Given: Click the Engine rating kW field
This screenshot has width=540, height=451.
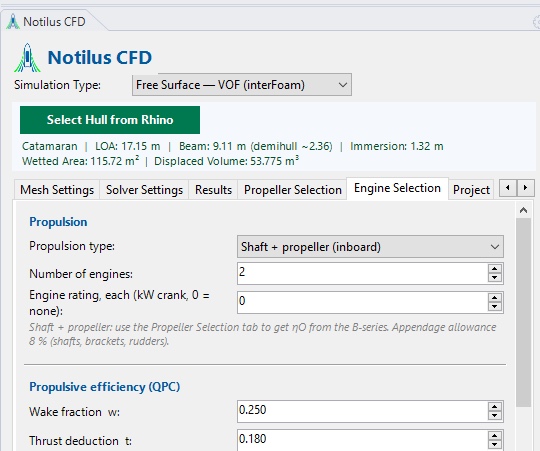Looking at the screenshot, I should point(362,302).
